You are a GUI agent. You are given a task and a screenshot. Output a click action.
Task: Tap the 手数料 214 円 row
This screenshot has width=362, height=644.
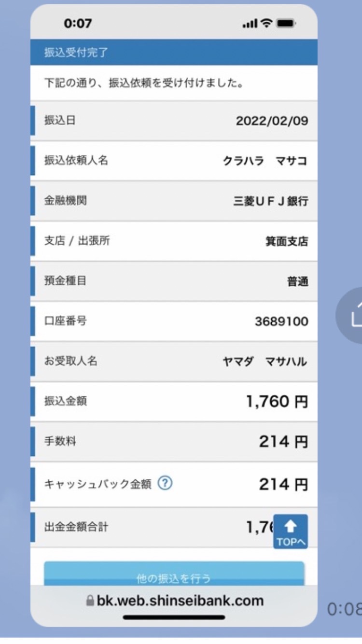[174, 441]
